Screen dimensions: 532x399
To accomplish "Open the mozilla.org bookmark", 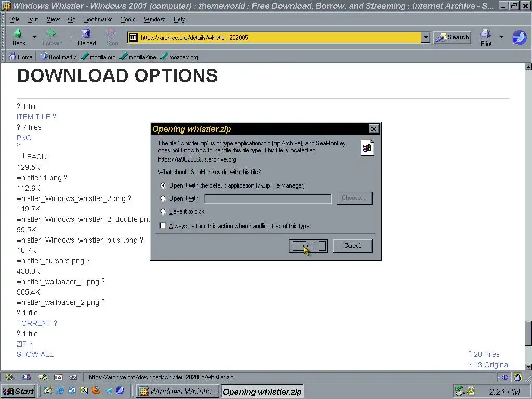I will [98, 57].
